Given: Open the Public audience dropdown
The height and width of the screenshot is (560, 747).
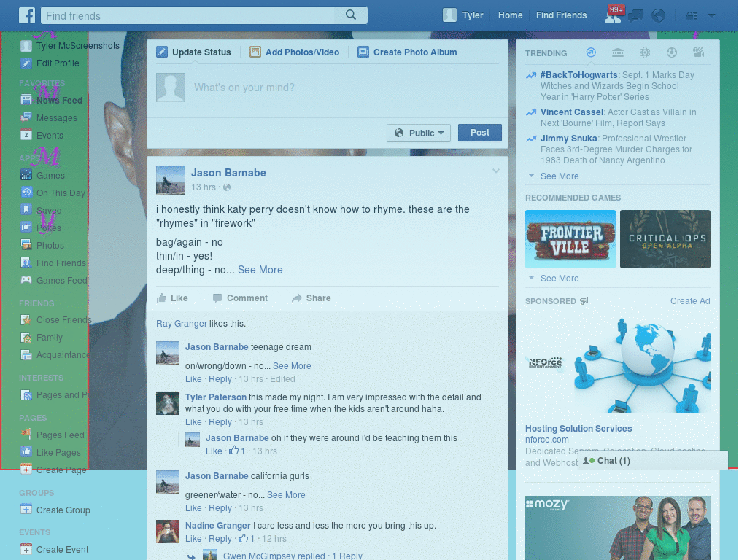Looking at the screenshot, I should (x=419, y=133).
